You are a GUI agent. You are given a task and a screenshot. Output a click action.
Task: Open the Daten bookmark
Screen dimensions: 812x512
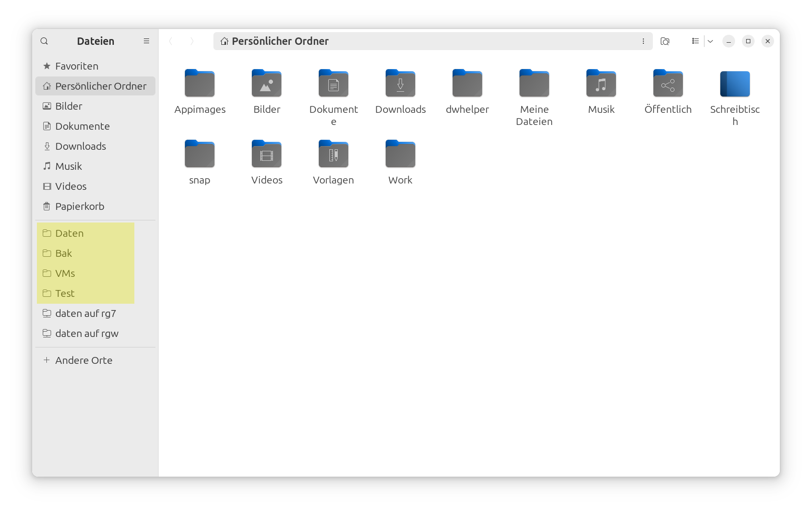[x=95, y=233]
